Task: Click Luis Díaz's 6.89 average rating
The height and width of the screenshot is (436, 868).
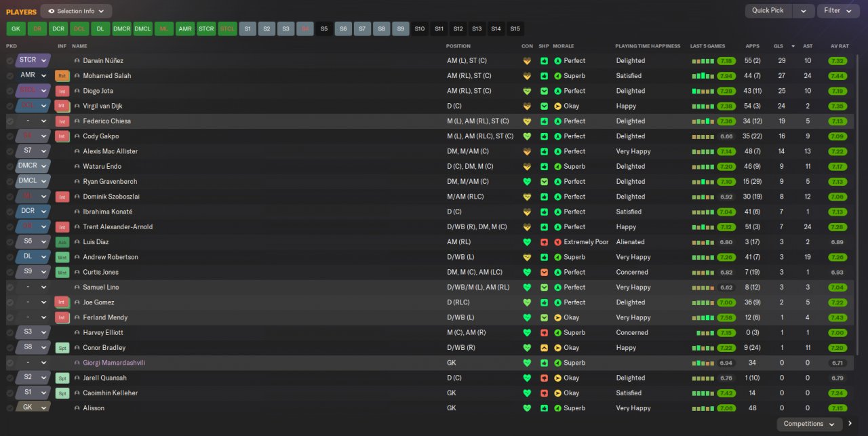Action: tap(837, 242)
